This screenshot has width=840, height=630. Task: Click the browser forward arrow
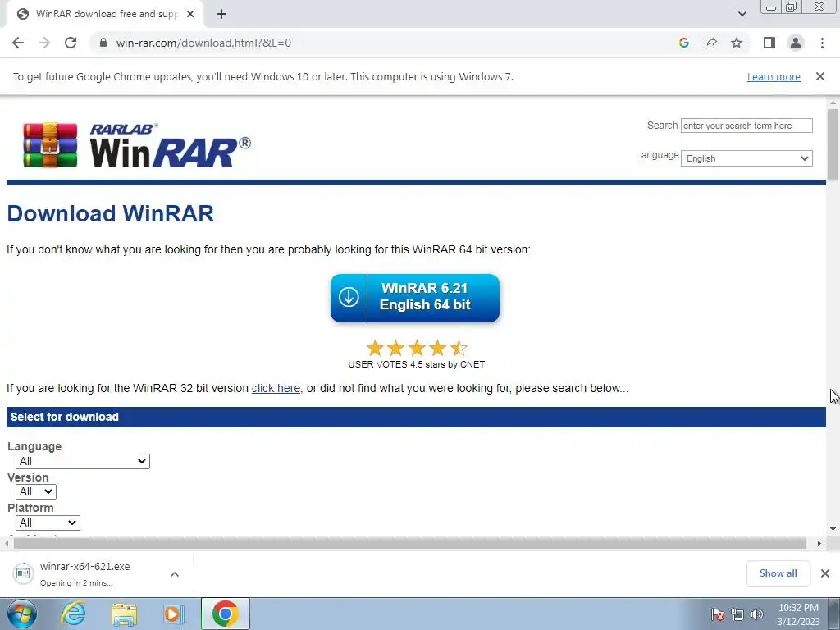tap(44, 43)
